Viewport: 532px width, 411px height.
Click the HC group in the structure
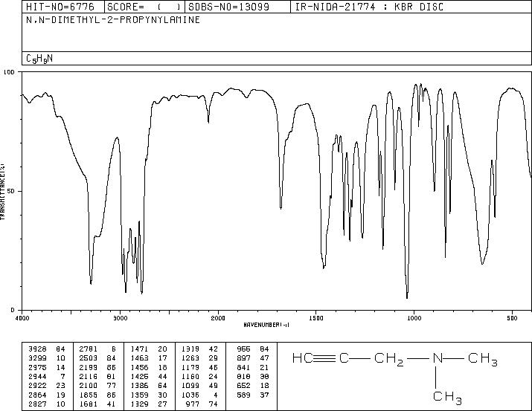coord(303,358)
